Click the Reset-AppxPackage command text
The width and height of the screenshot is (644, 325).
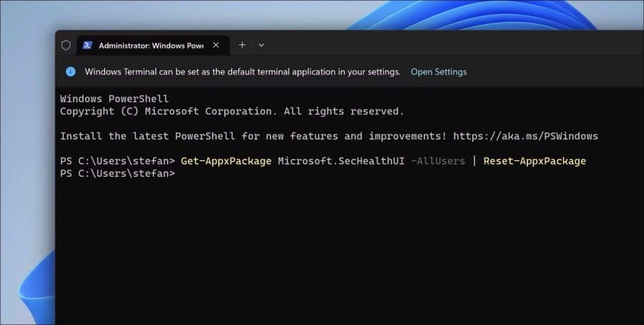pyautogui.click(x=535, y=161)
